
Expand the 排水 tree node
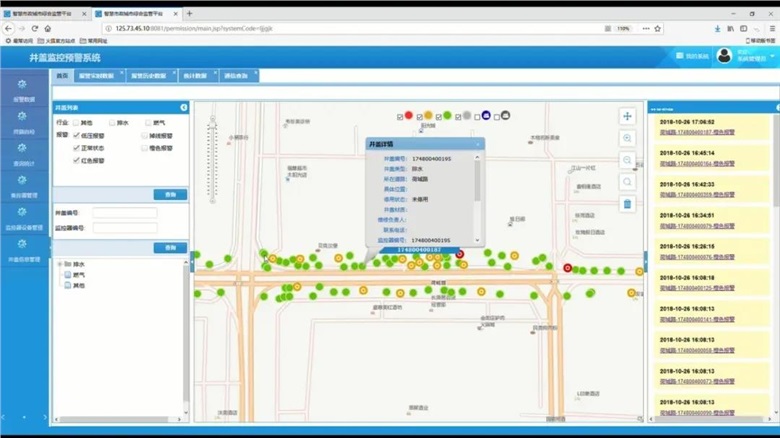pos(58,264)
